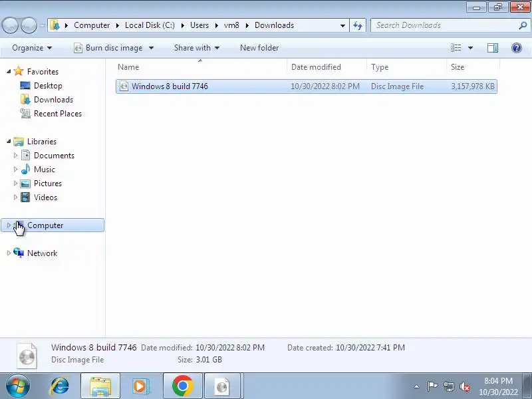Screen dimensions: 532x399
Task: Click the Pictures library icon
Action: (x=25, y=184)
